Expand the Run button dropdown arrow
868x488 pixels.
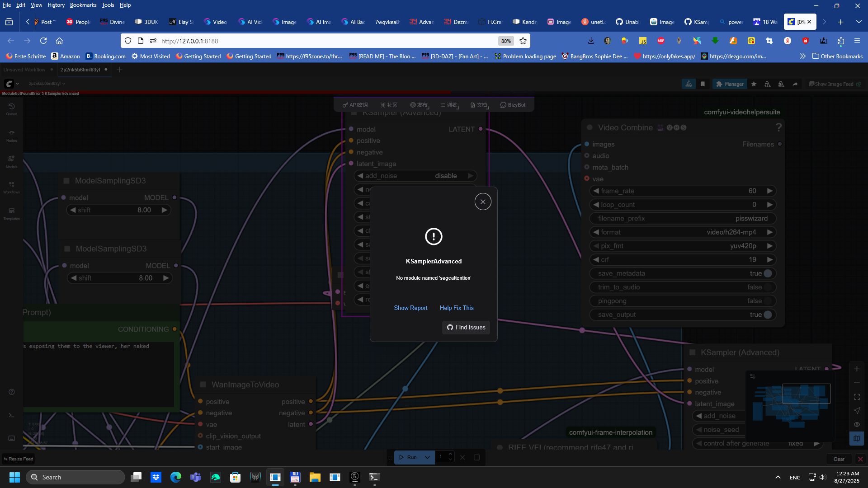427,457
